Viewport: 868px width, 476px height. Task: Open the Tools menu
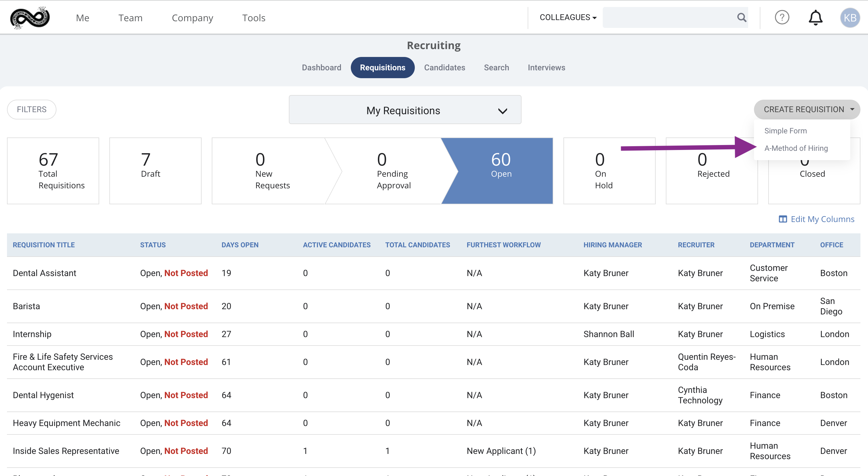point(254,18)
